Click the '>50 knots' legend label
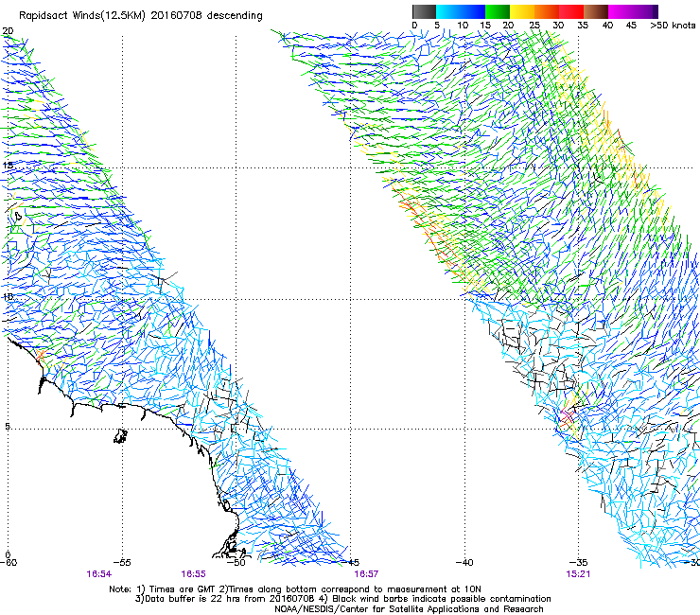This screenshot has width=700, height=615. tap(673, 26)
